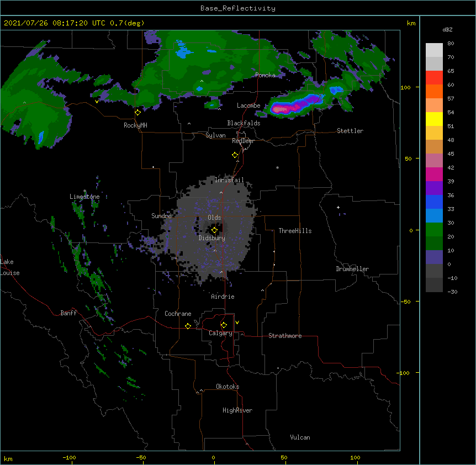Click the Lake Louise label at left edge
This screenshot has height=465, width=476.
(x=10, y=267)
